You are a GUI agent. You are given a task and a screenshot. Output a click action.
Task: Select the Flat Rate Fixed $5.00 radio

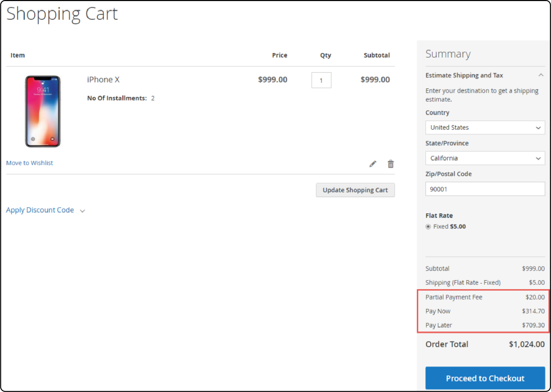click(428, 227)
